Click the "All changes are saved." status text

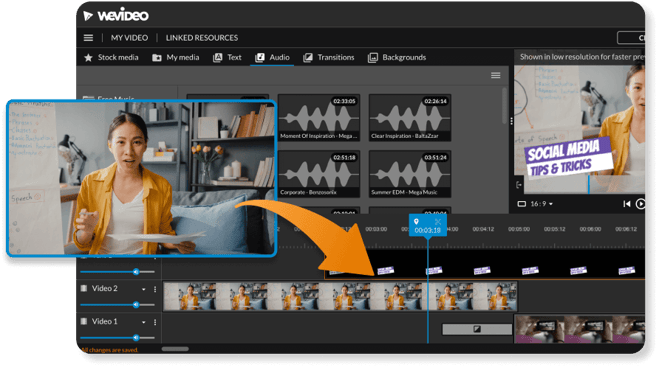coord(109,350)
